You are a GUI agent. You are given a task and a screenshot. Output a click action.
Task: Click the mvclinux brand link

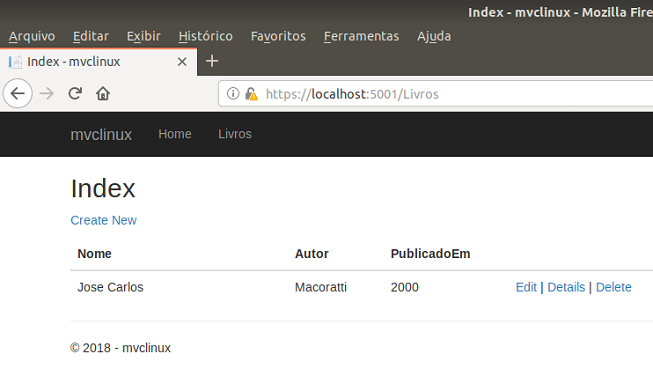pos(101,134)
